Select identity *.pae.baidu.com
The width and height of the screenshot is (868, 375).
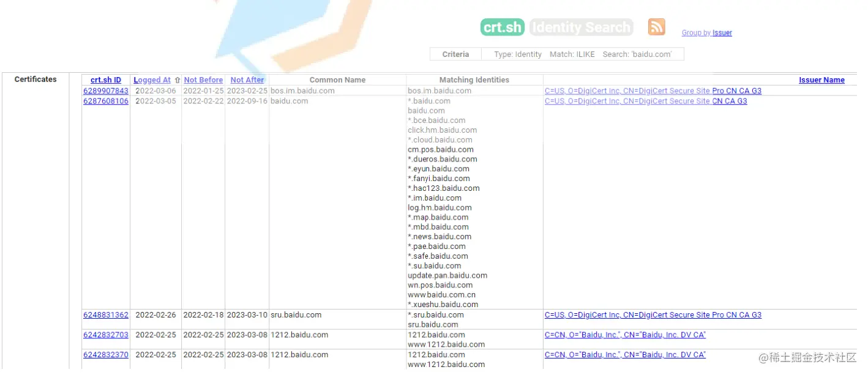[436, 247]
